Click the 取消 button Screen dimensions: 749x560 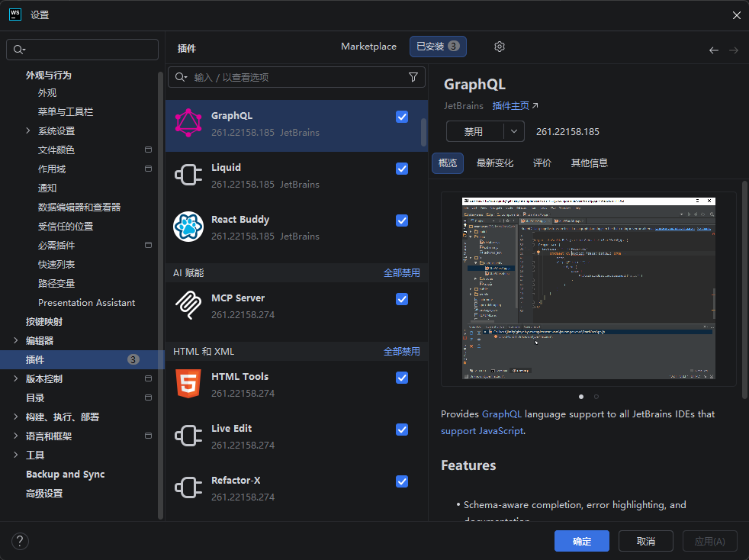(646, 541)
